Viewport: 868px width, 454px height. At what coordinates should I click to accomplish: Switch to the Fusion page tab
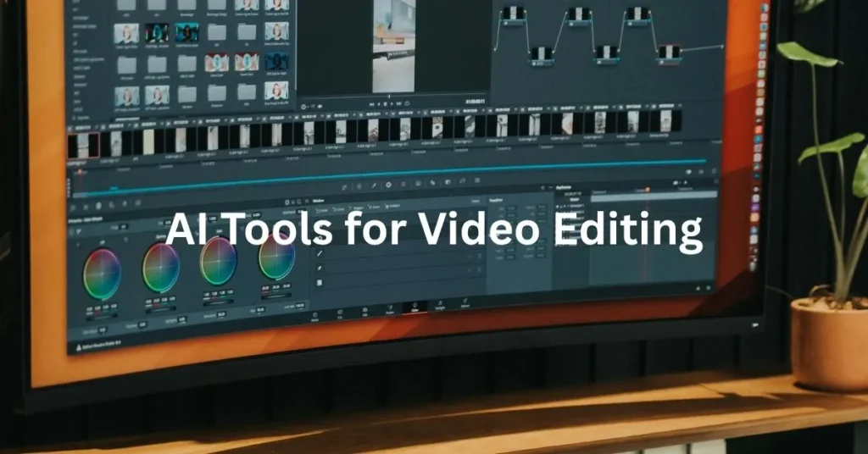click(390, 310)
